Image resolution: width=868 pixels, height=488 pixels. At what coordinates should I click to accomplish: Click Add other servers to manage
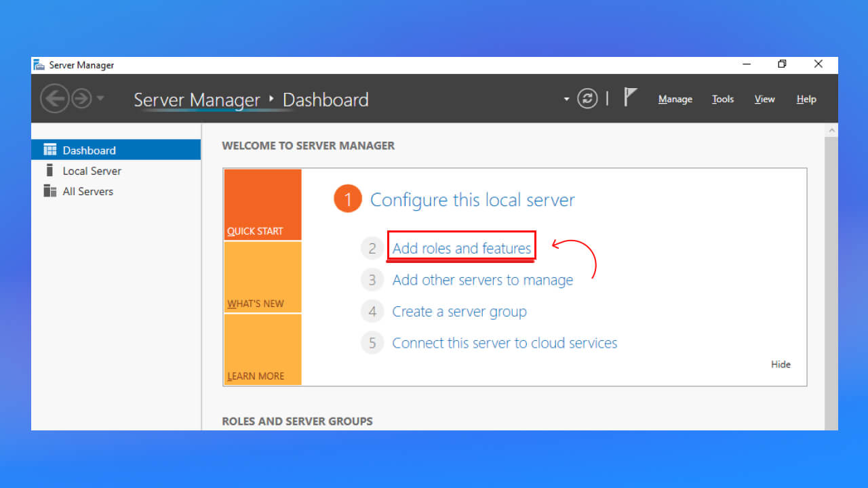tap(483, 280)
